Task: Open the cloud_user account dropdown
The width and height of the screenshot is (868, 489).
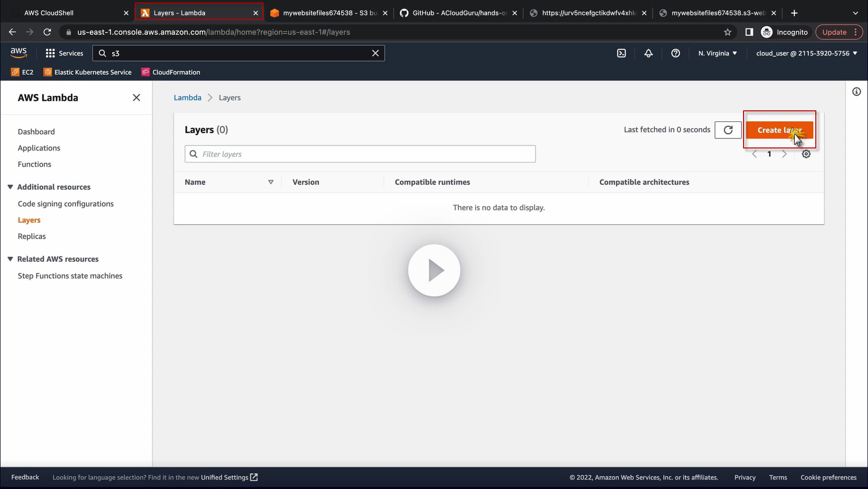Action: [x=807, y=53]
